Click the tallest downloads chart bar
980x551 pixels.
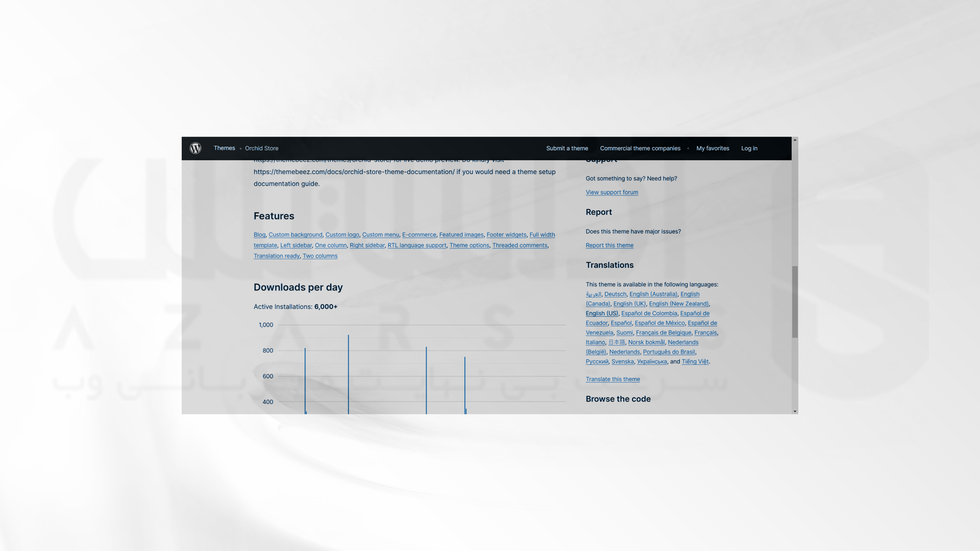tap(348, 374)
